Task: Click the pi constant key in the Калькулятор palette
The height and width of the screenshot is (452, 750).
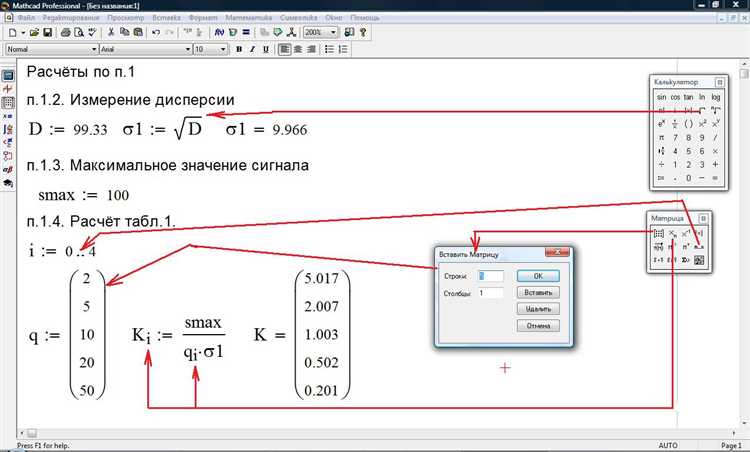Action: [x=660, y=136]
